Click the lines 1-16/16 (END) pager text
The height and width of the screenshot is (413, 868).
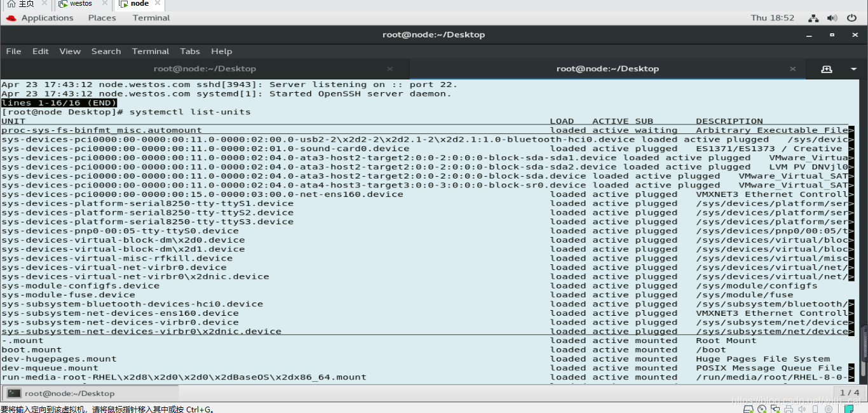point(59,103)
